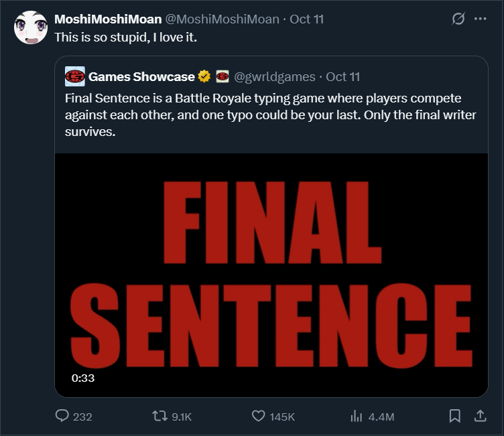Open the repost arrows menu
Image resolution: width=504 pixels, height=436 pixels.
pos(160,417)
